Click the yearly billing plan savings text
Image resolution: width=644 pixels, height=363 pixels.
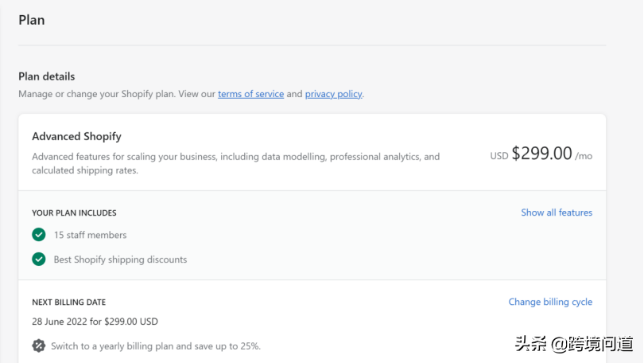coord(156,346)
